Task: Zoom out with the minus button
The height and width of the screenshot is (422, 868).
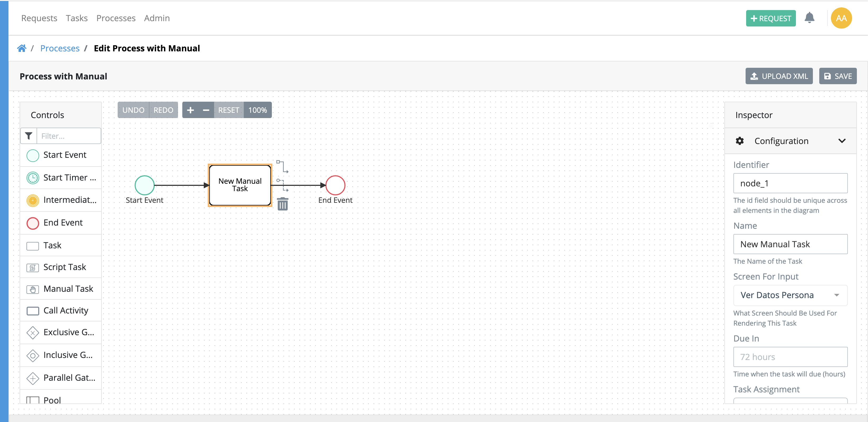Action: (206, 110)
